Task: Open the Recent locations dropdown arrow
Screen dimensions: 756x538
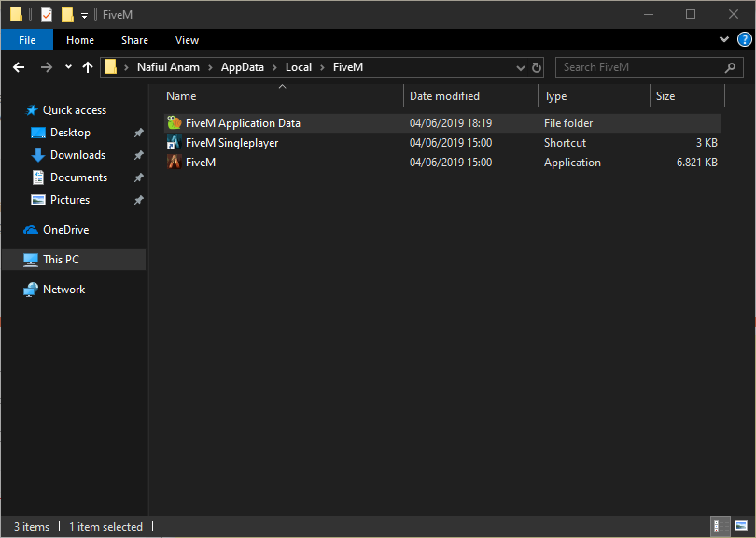Action: 68,67
